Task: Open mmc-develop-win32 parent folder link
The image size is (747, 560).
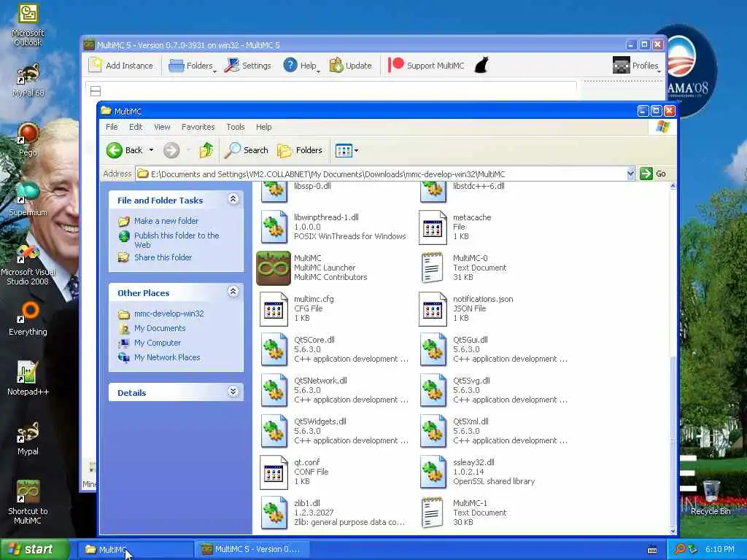Action: (169, 314)
